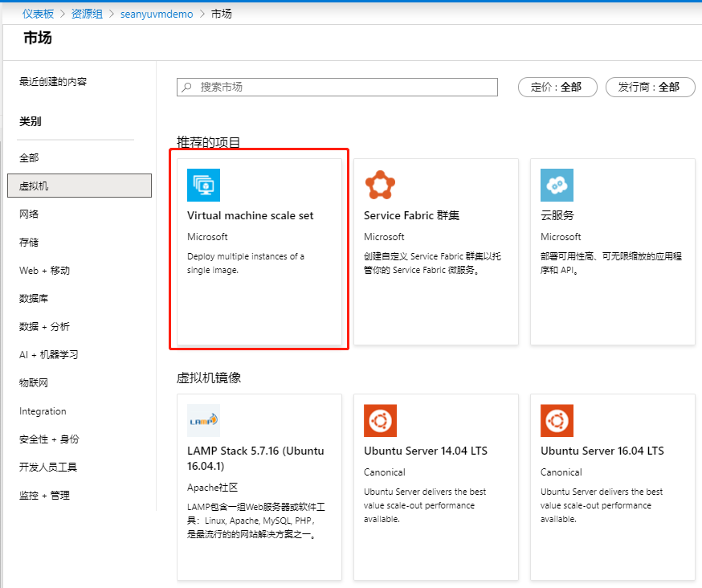Viewport: 702px width, 588px height.
Task: Click the magnifier icon in search box
Action: (x=187, y=87)
